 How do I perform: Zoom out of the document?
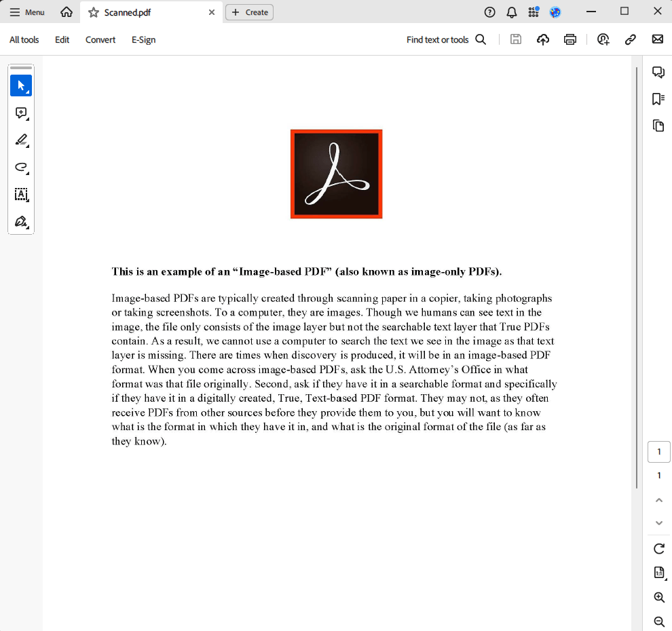pyautogui.click(x=658, y=622)
